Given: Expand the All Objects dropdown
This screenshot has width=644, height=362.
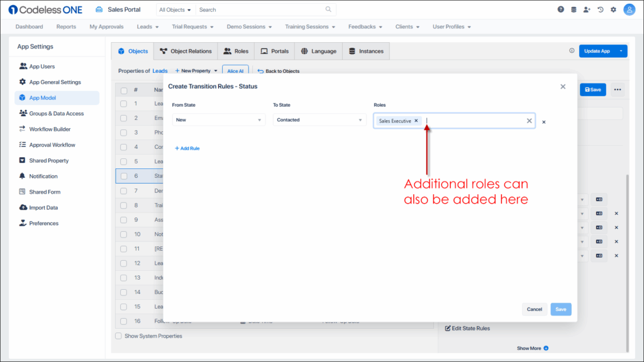Looking at the screenshot, I should pyautogui.click(x=175, y=9).
